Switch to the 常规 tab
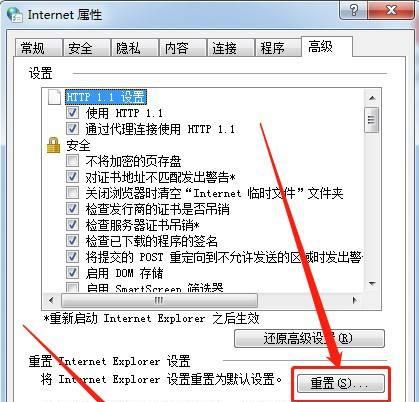 coord(39,48)
